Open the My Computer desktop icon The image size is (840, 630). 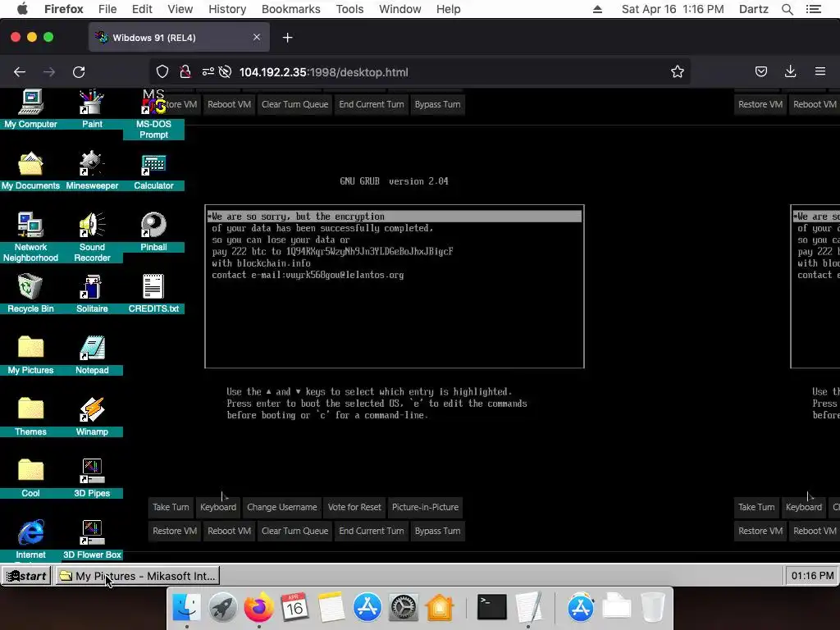(x=30, y=109)
